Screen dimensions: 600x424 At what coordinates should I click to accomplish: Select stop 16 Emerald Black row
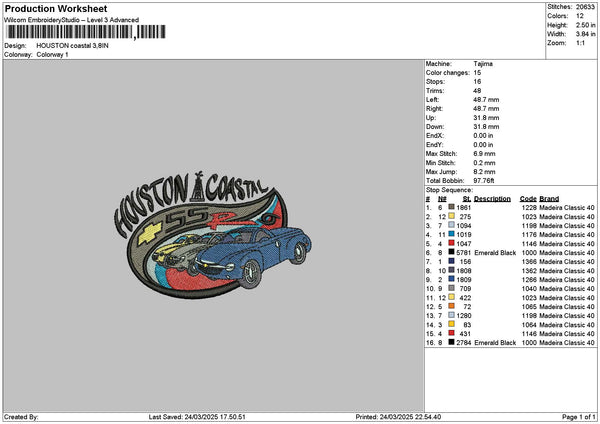coord(510,342)
